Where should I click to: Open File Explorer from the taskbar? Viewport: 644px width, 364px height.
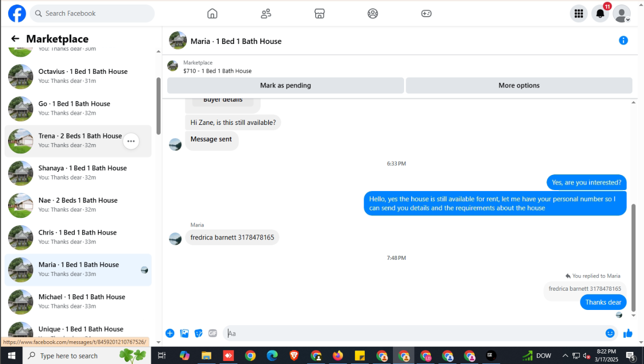point(206,356)
